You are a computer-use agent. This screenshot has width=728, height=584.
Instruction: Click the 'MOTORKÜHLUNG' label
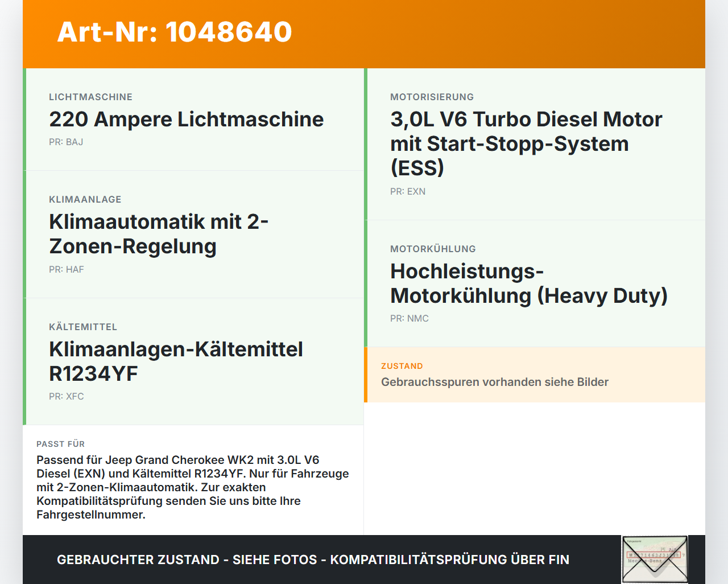coord(433,249)
